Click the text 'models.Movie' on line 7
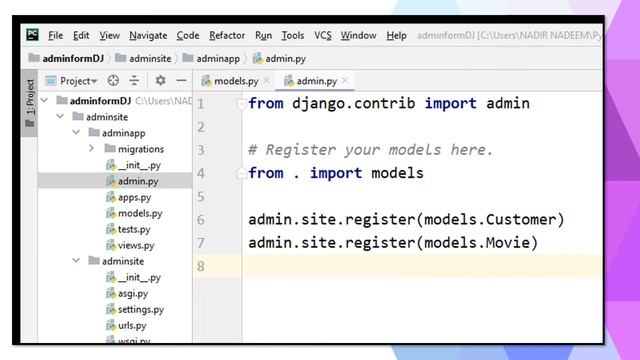640x360 pixels. click(x=477, y=243)
